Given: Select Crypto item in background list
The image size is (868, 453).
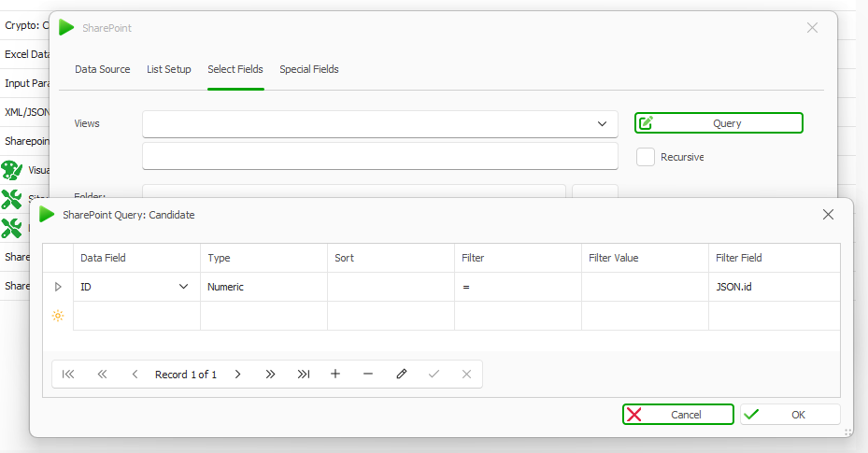Looking at the screenshot, I should point(25,25).
